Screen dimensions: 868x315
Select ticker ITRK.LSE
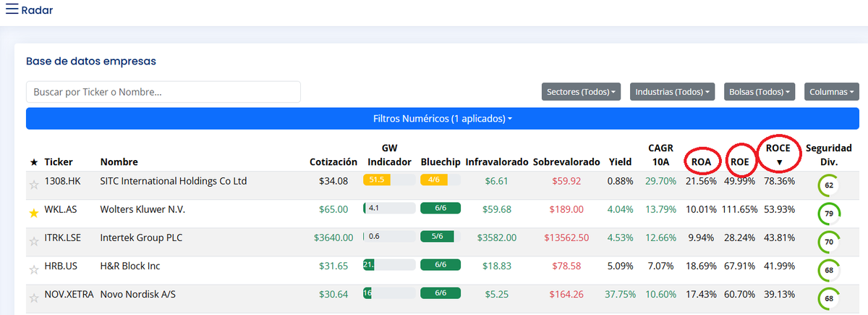(x=63, y=238)
